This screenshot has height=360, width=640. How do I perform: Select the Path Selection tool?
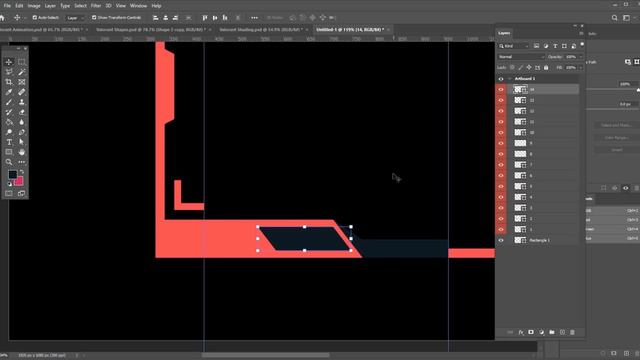22,142
